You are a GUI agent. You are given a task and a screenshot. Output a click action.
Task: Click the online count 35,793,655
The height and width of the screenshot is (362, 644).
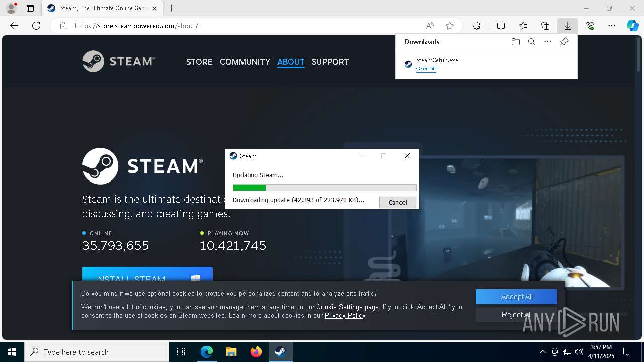(x=115, y=245)
